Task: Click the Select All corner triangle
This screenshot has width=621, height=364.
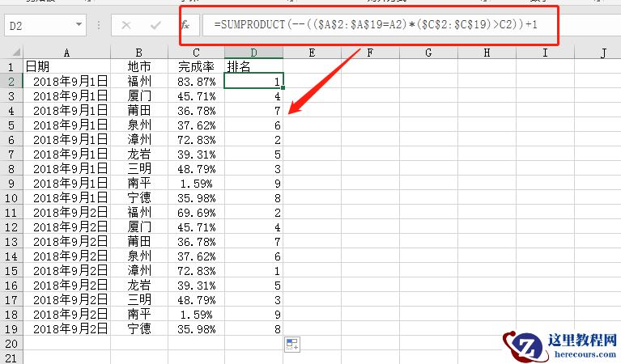Action: [16, 53]
